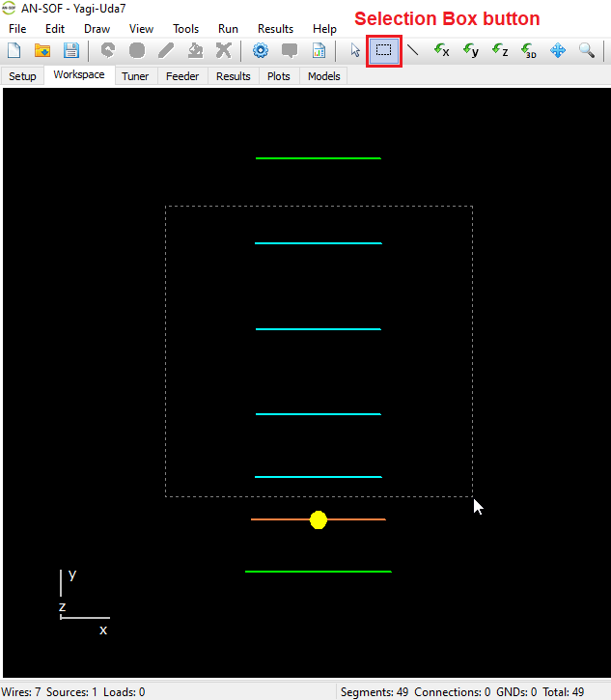Click the 'Connections: 0' status text
611x700 pixels.
pyautogui.click(x=452, y=692)
